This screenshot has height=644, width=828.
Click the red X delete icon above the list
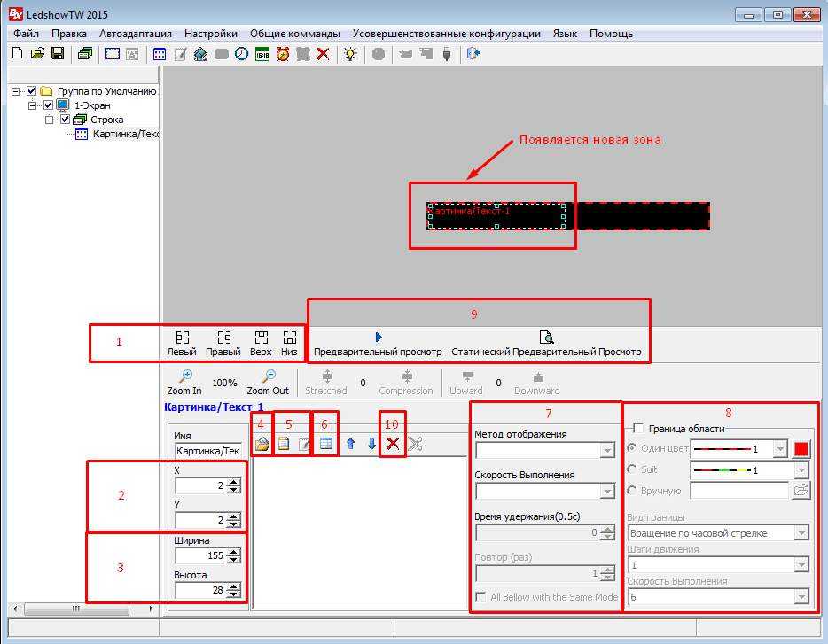393,445
